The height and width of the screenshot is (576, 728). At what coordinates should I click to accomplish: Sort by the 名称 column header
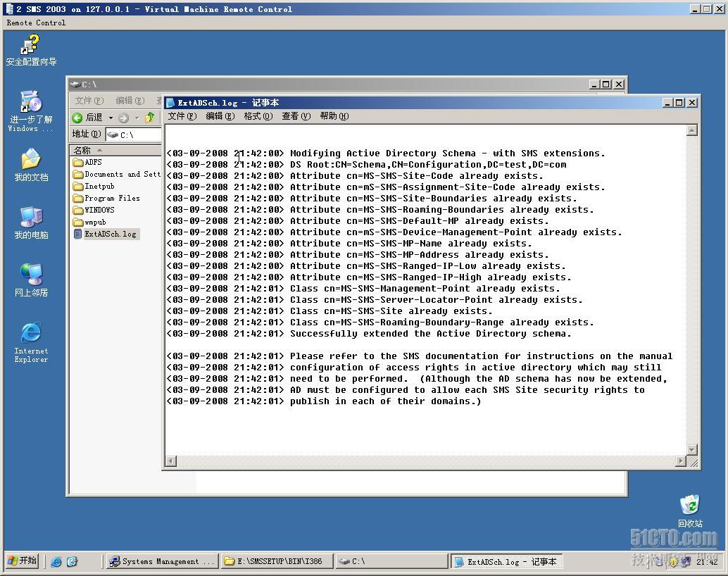pyautogui.click(x=115, y=150)
